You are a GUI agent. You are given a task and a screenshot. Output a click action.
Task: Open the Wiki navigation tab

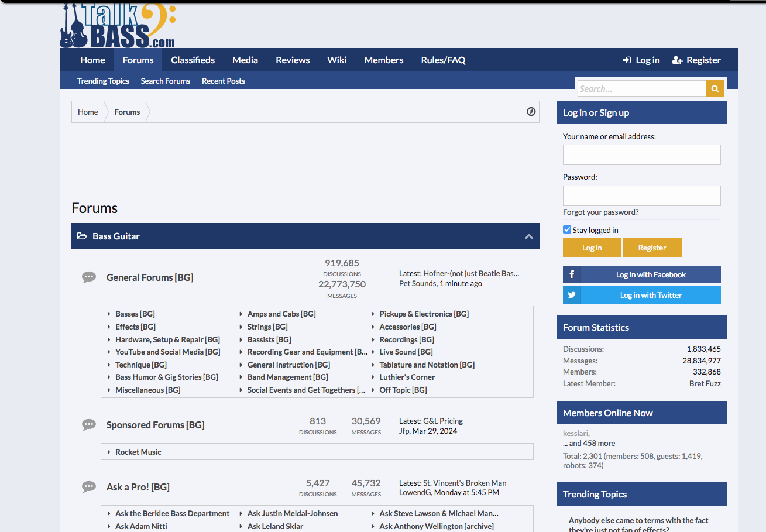[336, 60]
